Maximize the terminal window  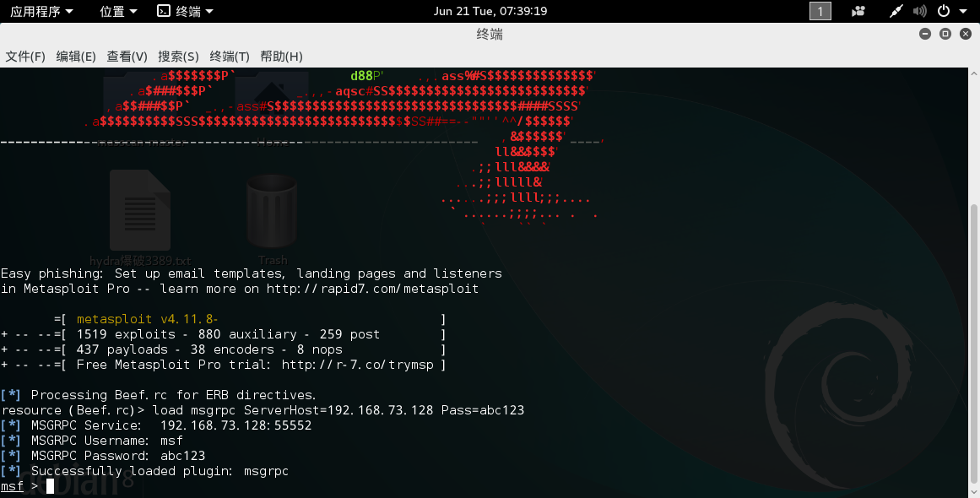(x=945, y=34)
